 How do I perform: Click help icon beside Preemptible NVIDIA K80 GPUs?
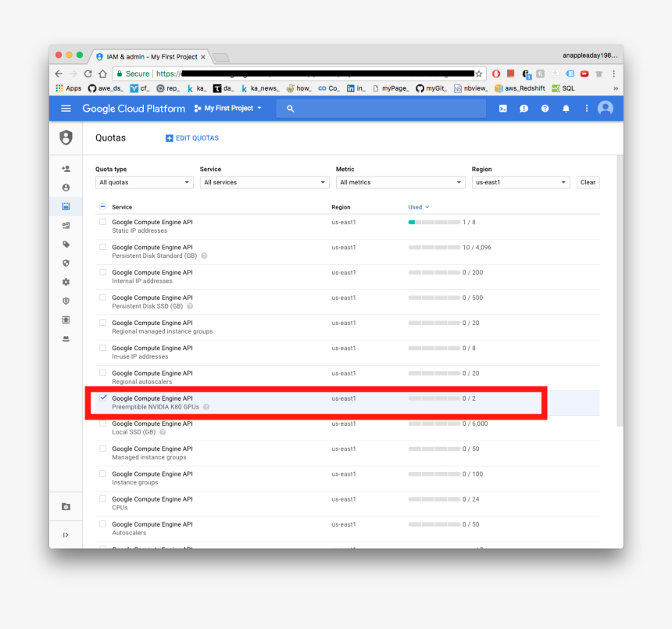[206, 407]
